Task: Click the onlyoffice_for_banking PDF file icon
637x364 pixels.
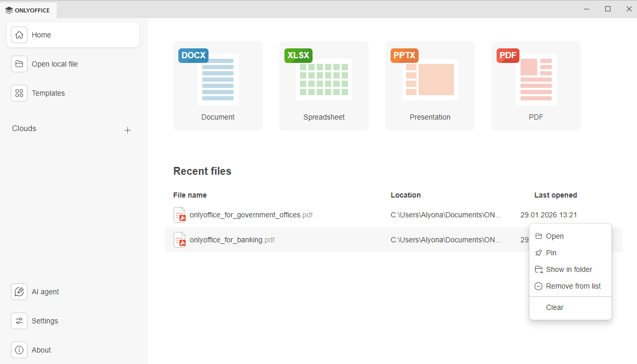Action: point(179,240)
